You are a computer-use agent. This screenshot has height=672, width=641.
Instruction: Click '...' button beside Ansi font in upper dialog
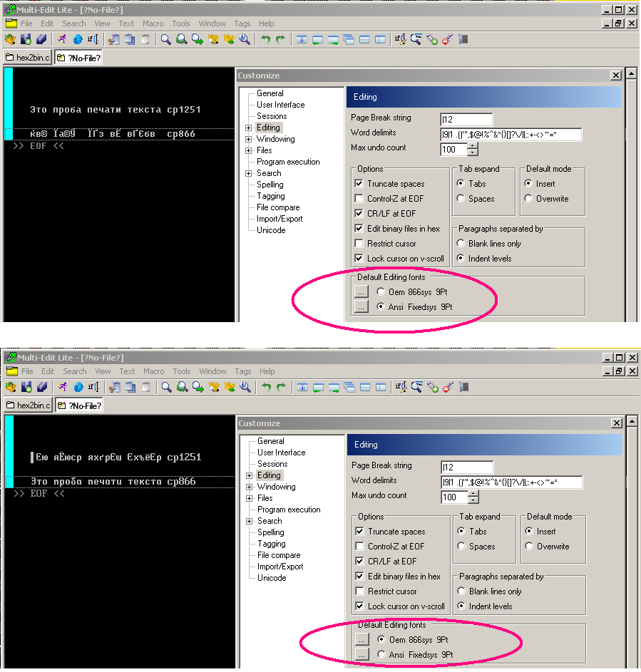pyautogui.click(x=361, y=307)
